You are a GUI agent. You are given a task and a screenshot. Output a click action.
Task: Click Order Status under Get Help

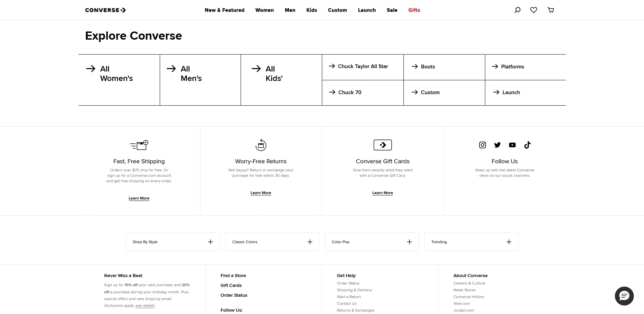(348, 283)
